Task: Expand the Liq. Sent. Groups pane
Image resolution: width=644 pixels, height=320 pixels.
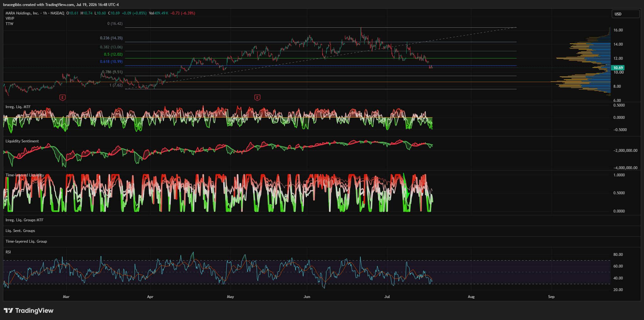Action: point(20,231)
